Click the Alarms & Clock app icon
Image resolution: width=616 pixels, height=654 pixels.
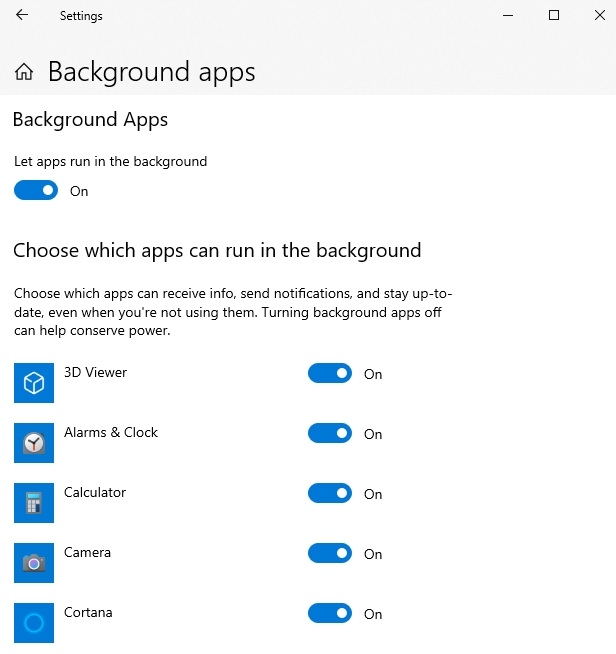34,443
